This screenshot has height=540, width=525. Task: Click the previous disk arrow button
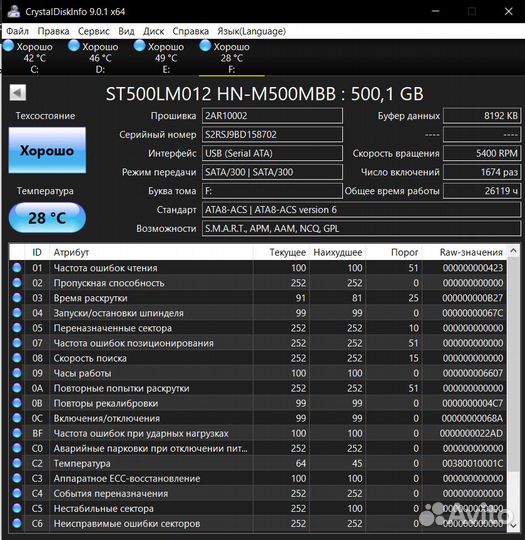click(x=18, y=93)
